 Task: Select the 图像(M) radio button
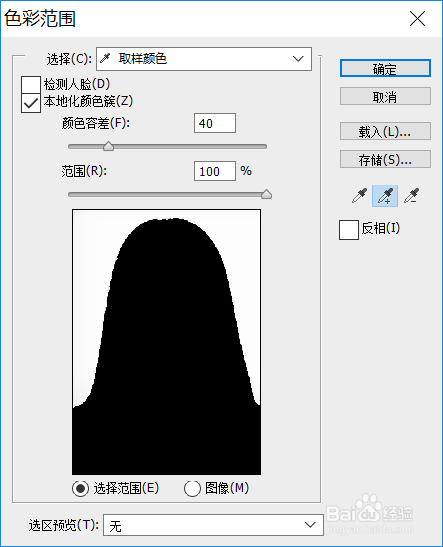192,488
